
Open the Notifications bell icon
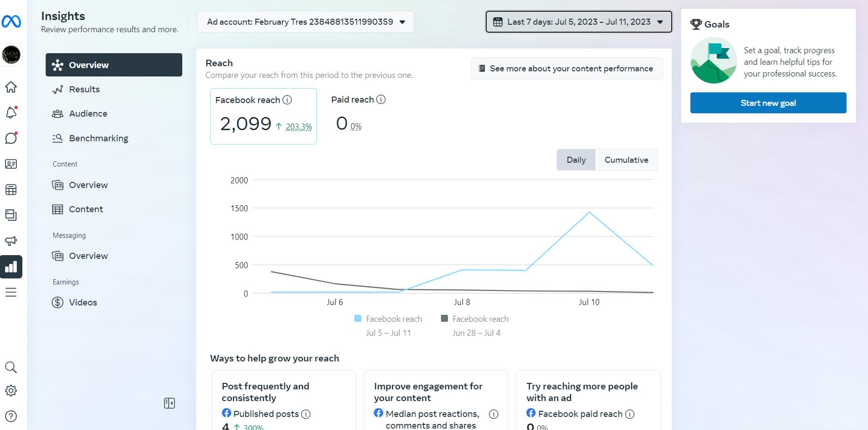11,113
